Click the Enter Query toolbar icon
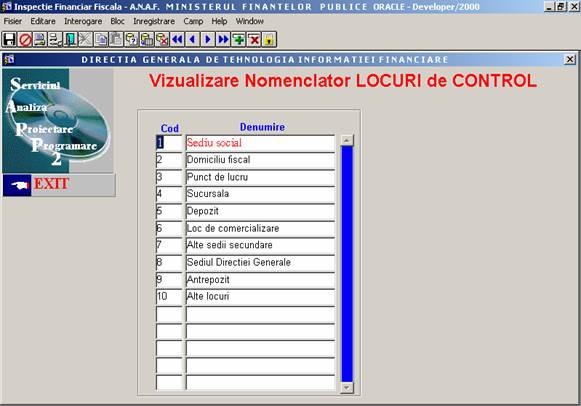Image resolution: width=581 pixels, height=406 pixels. (131, 39)
